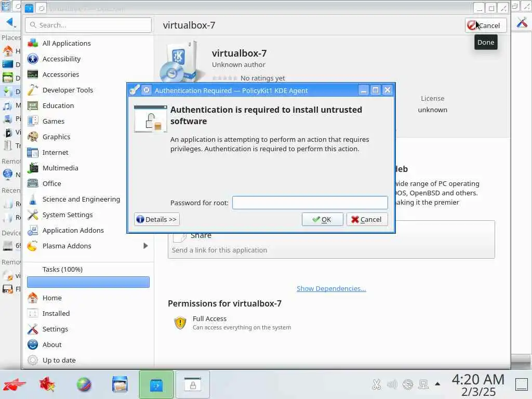This screenshot has height=399, width=532.
Task: Open the About page
Action: (88, 345)
